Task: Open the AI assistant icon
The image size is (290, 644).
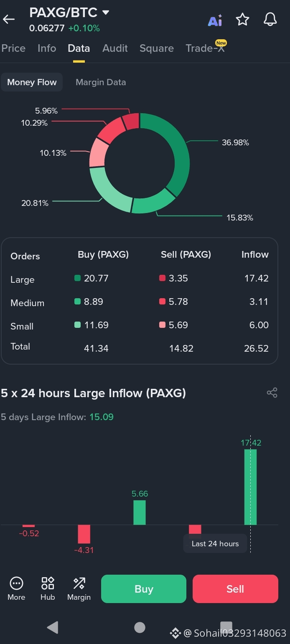Action: click(215, 20)
